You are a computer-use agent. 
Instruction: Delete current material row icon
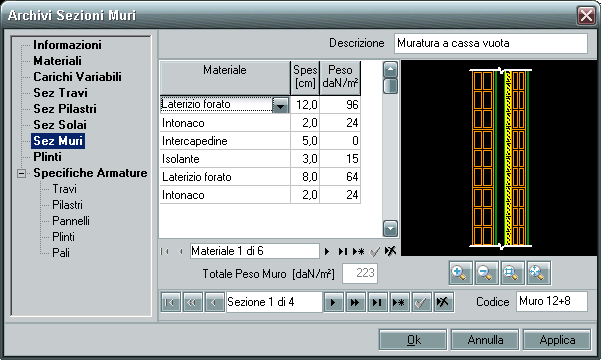(x=390, y=252)
